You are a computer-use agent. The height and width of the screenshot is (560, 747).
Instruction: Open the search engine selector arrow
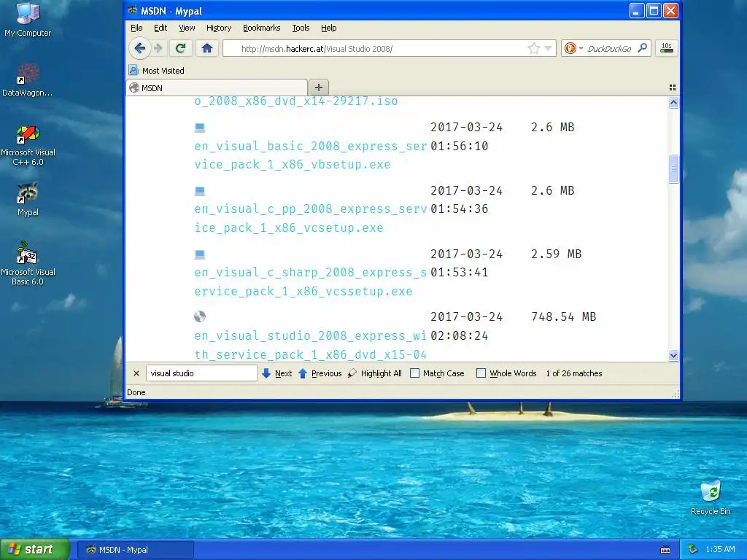pyautogui.click(x=581, y=48)
